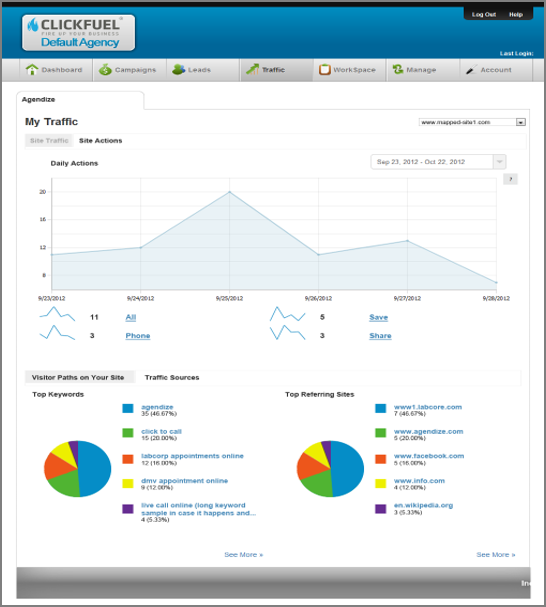
Task: Click See More under Top Keywords
Action: (x=244, y=555)
